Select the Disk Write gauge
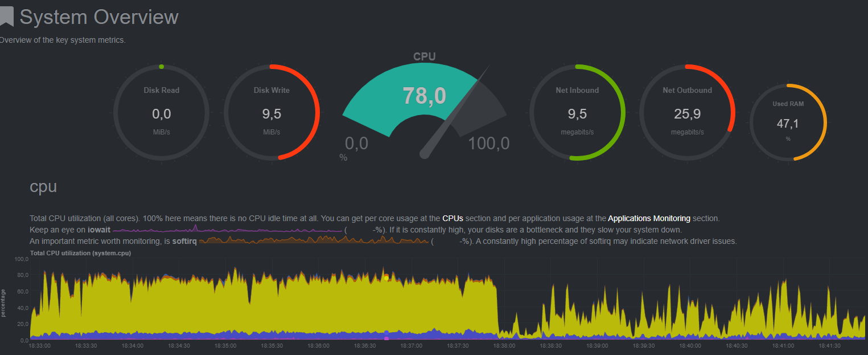868x355 pixels. [271, 113]
